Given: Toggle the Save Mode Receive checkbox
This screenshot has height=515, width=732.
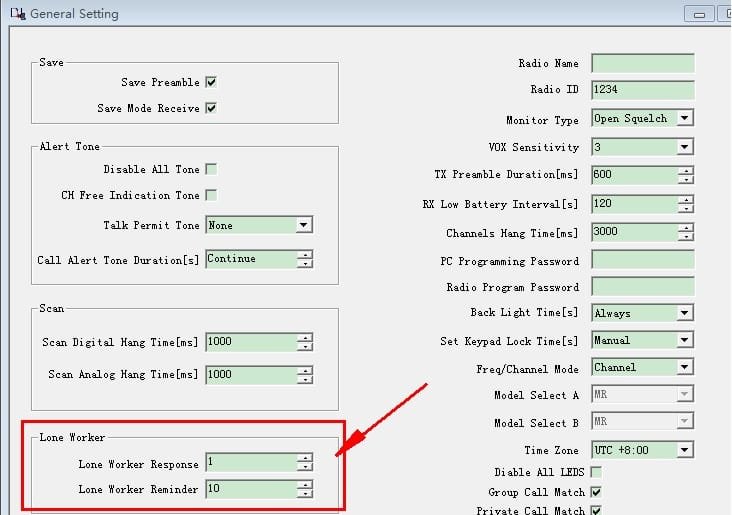Looking at the screenshot, I should 211,108.
